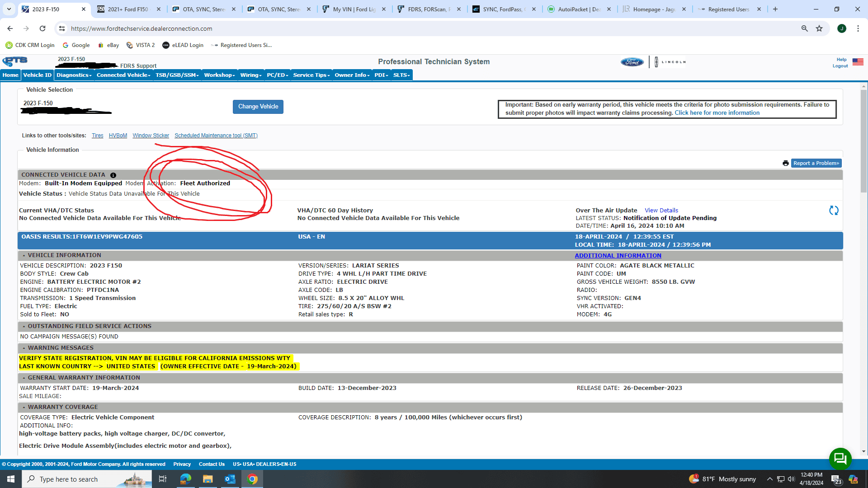The width and height of the screenshot is (868, 488).
Task: Collapse the Vehicle Information section
Action: click(24, 255)
